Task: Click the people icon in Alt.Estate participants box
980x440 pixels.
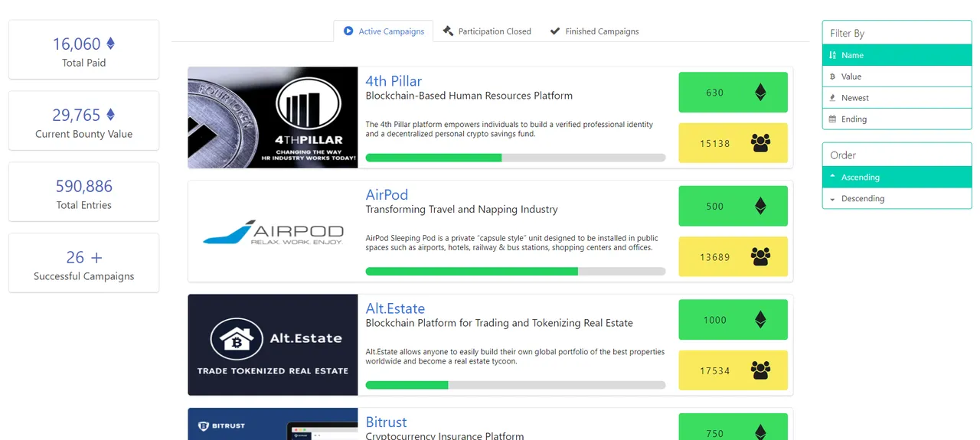Action: pyautogui.click(x=760, y=370)
